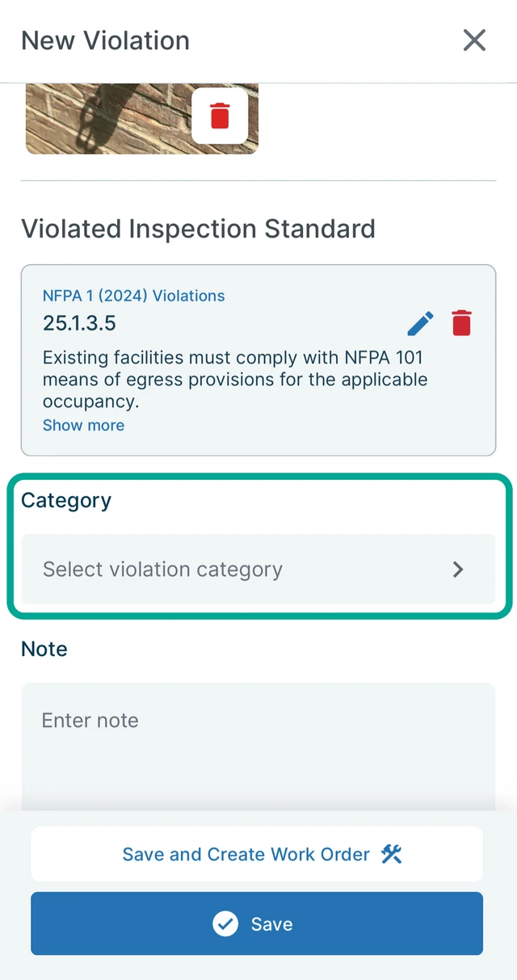Expand standard description with Show more
The image size is (517, 980).
point(83,425)
